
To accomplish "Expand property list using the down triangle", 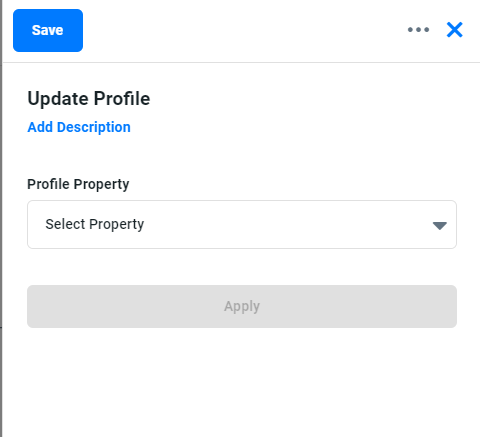I will (x=439, y=226).
